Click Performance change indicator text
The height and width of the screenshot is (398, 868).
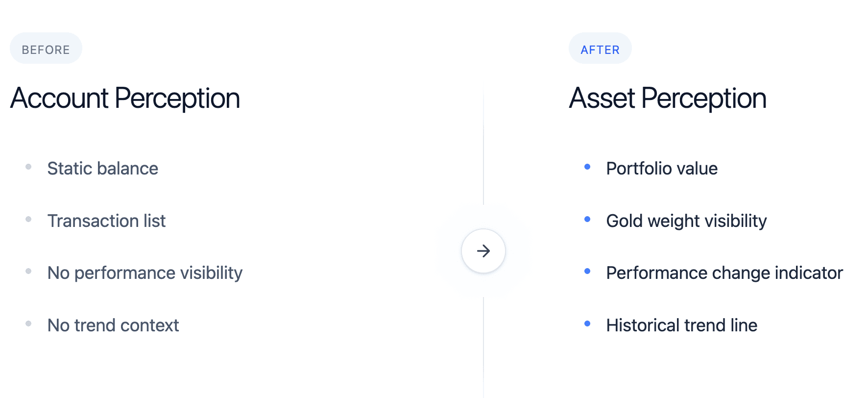[x=724, y=273]
